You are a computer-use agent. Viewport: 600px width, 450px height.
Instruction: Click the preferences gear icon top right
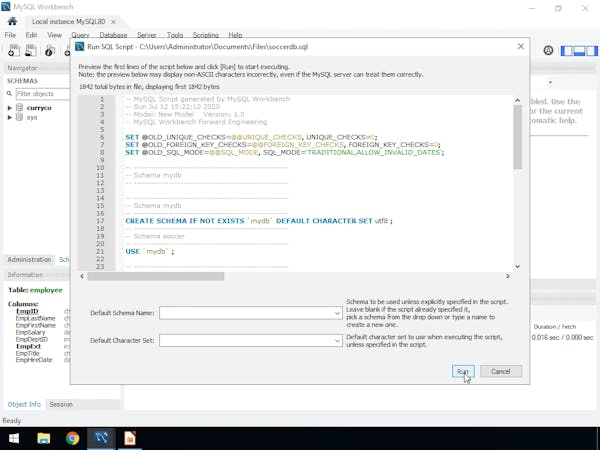pyautogui.click(x=548, y=51)
